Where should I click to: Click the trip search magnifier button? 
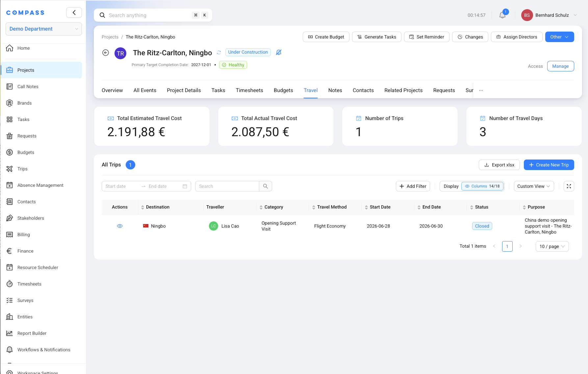(266, 186)
